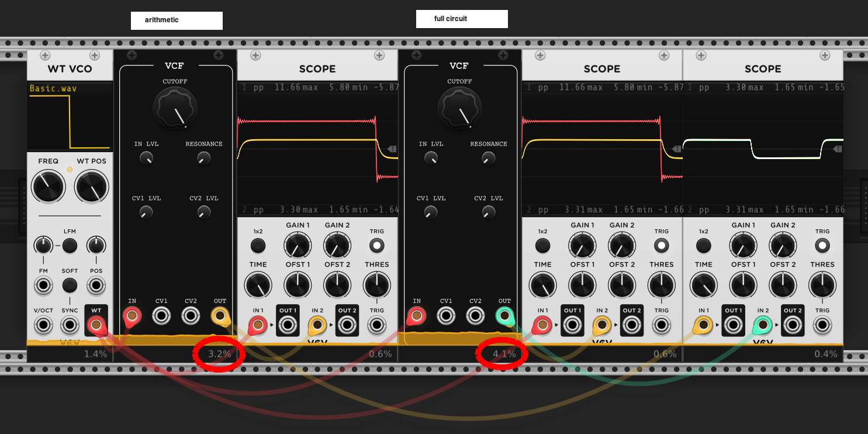Image resolution: width=868 pixels, height=434 pixels.
Task: Click the TIME knob on the rightmost Scope
Action: (703, 285)
